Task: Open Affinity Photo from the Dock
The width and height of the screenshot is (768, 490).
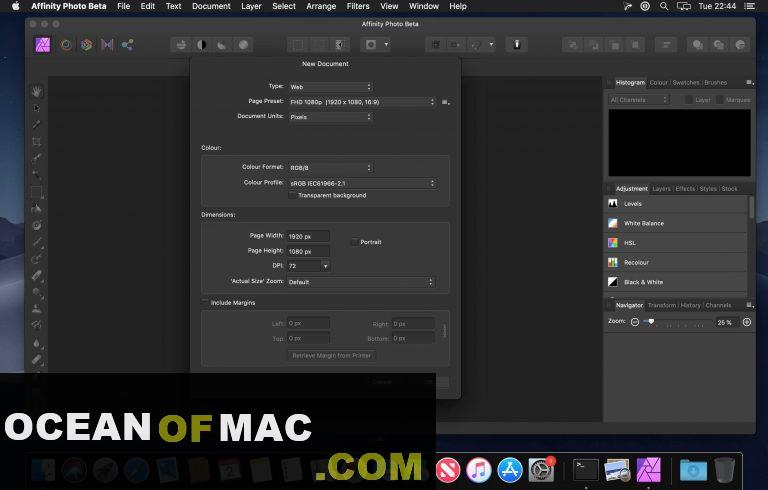Action: click(x=648, y=469)
